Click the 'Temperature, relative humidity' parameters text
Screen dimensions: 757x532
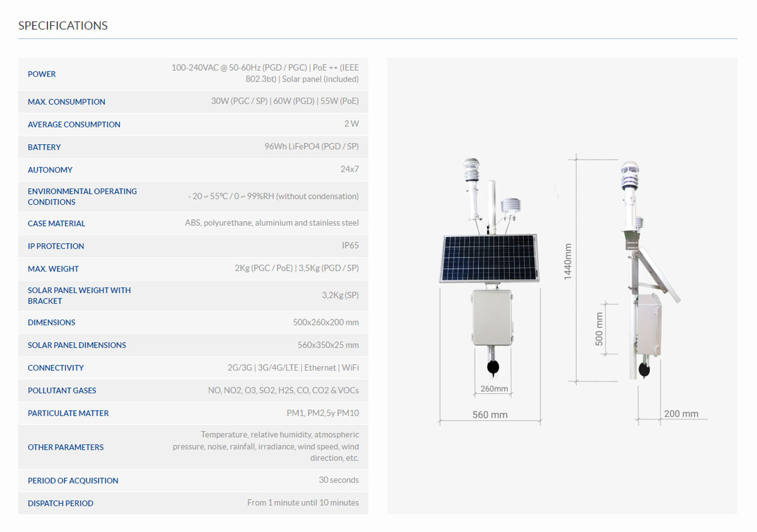266,446
